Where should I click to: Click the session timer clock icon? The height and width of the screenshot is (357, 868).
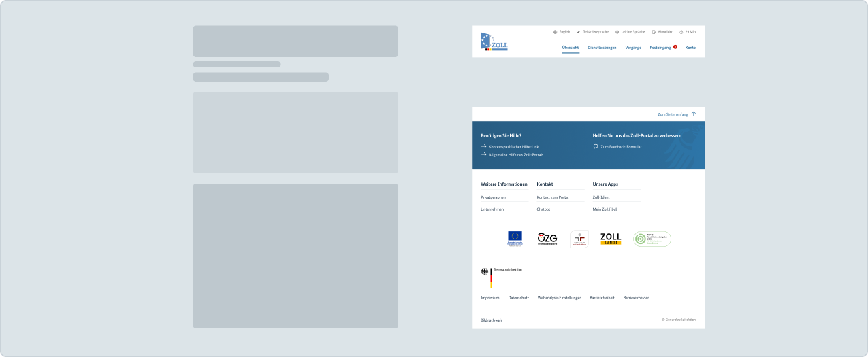[681, 32]
